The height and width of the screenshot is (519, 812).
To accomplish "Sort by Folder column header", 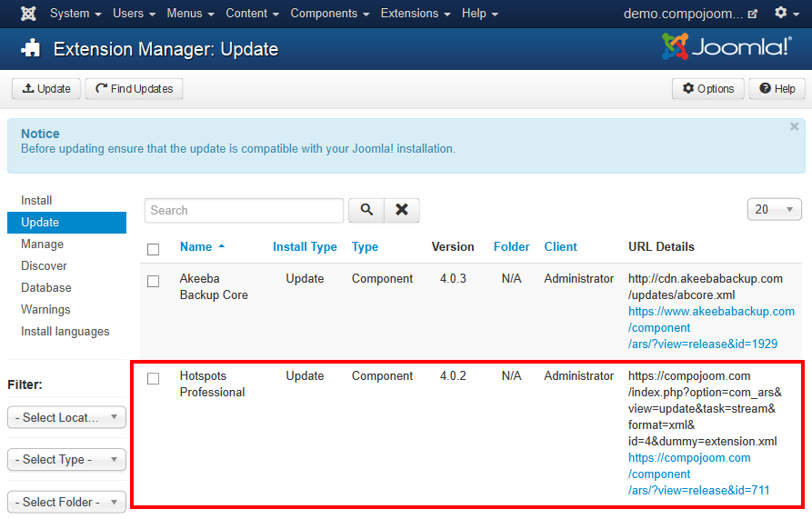I will click(512, 247).
